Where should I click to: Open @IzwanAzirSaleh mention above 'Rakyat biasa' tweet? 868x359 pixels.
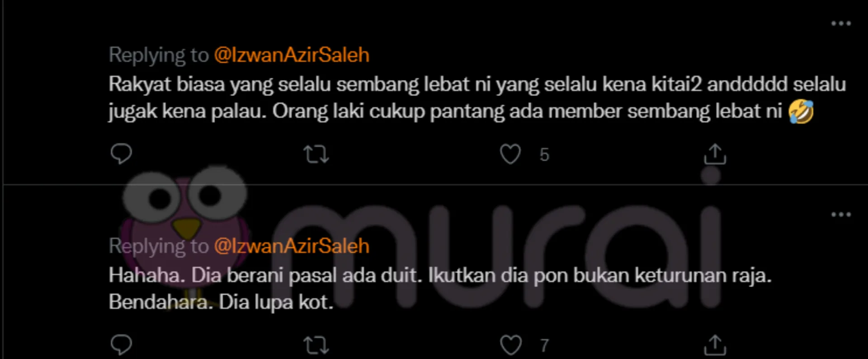[292, 55]
